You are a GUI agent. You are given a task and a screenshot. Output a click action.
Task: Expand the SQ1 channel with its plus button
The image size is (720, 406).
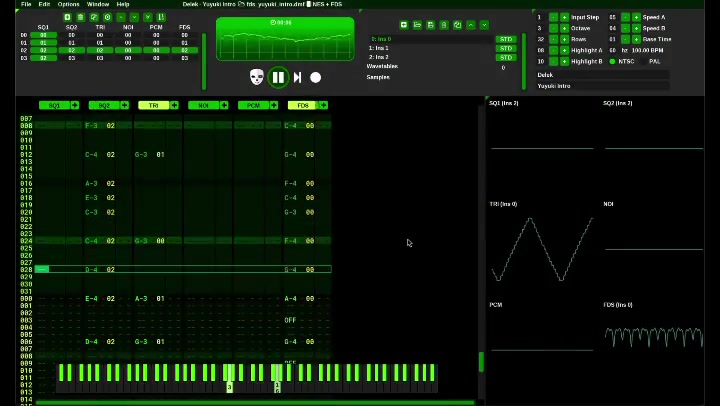[75, 105]
